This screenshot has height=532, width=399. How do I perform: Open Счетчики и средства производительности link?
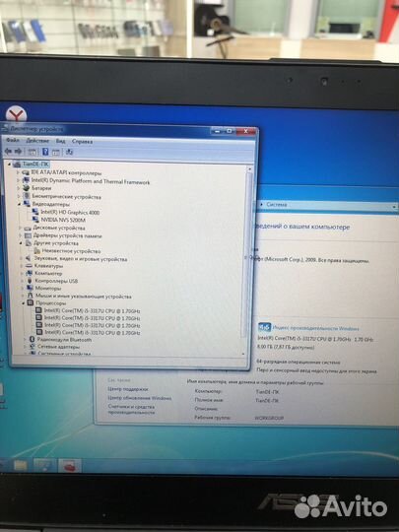point(131,409)
